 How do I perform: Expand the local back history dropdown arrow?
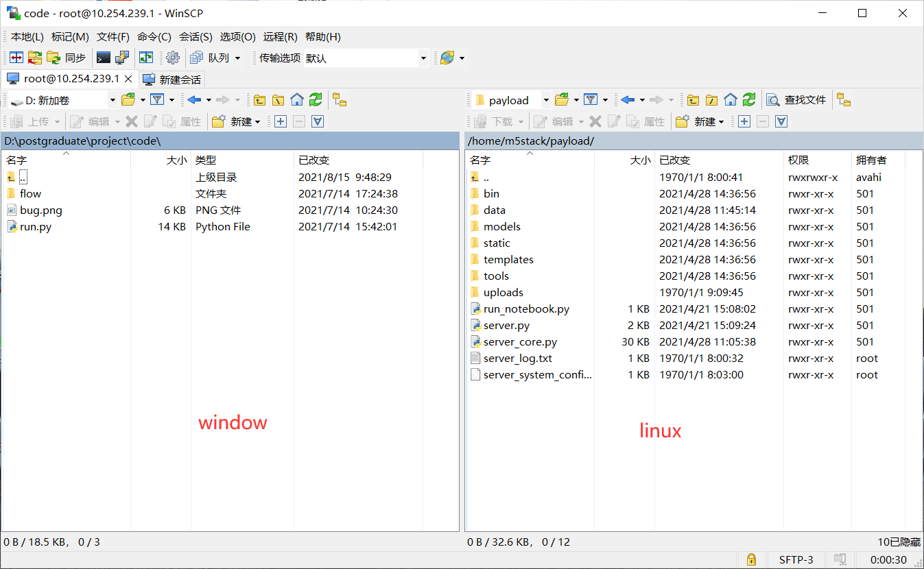click(x=209, y=100)
